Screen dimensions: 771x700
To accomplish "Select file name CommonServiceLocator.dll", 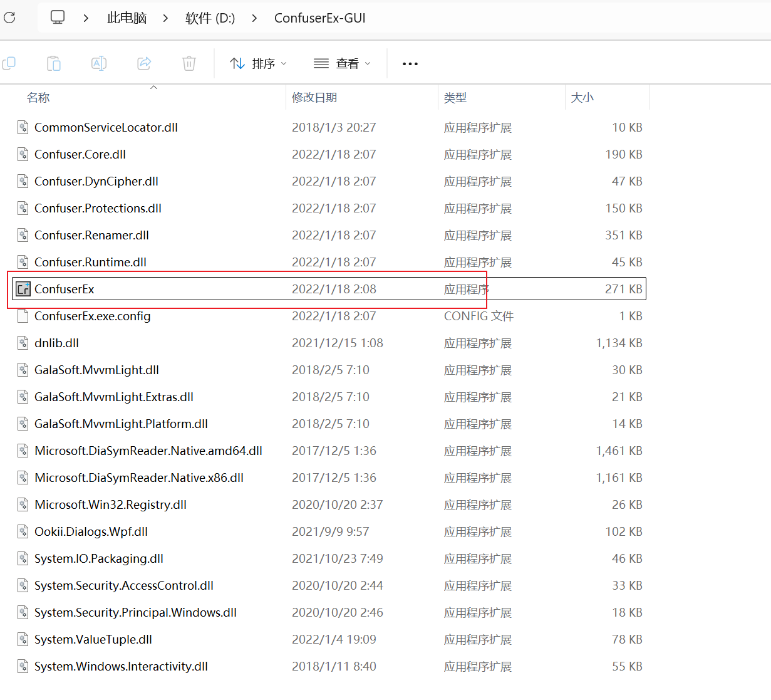I will [106, 127].
